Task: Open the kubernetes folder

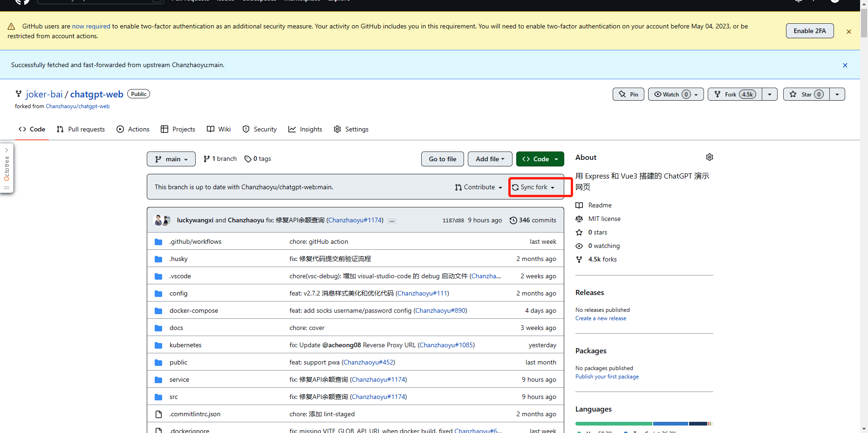Action: (185, 345)
